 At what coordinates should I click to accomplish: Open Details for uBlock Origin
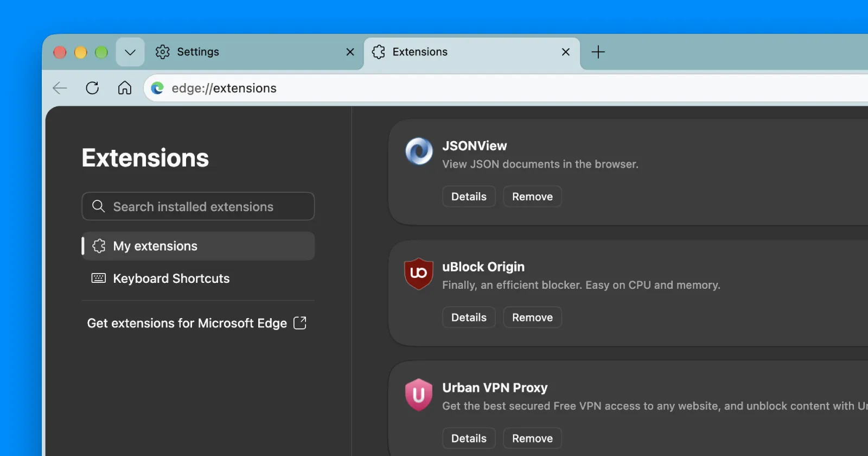click(x=469, y=318)
